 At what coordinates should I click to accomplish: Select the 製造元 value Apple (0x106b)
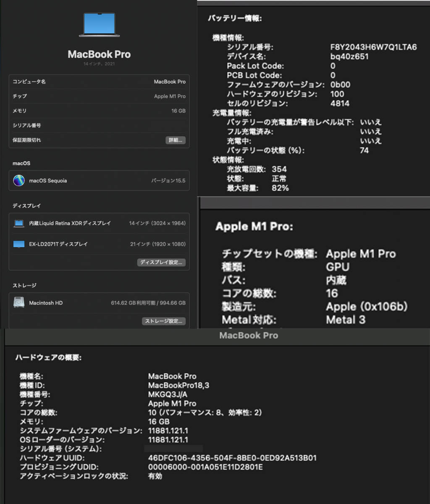click(x=367, y=307)
